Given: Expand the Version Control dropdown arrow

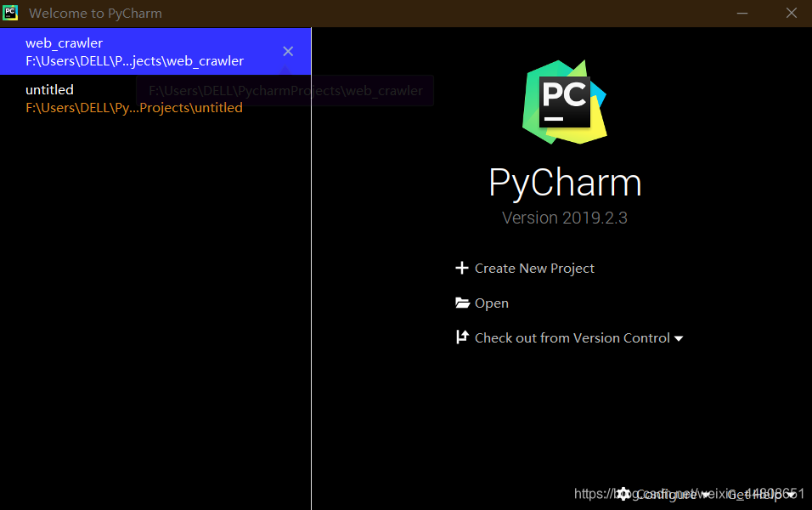Looking at the screenshot, I should (x=679, y=338).
